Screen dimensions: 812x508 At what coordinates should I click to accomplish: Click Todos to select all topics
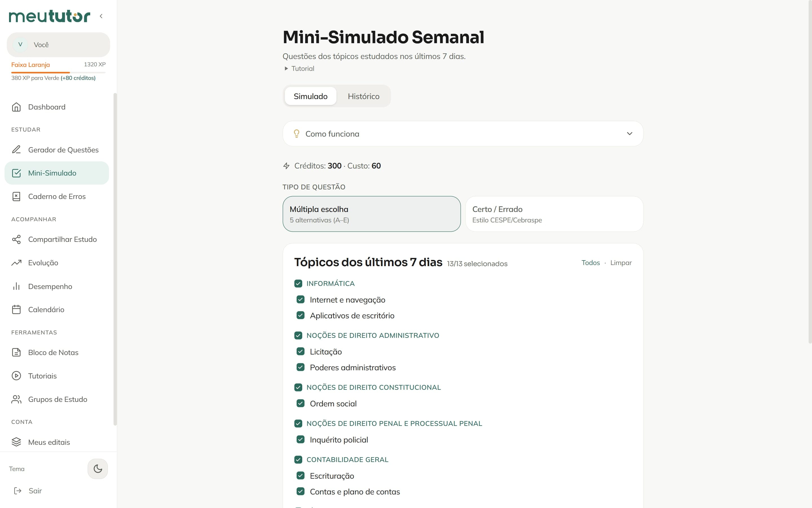click(591, 263)
